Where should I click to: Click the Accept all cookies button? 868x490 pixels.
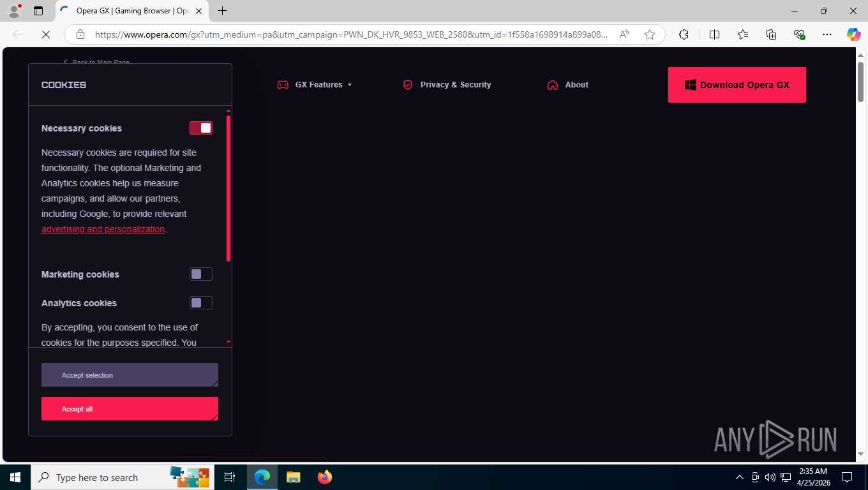click(130, 409)
